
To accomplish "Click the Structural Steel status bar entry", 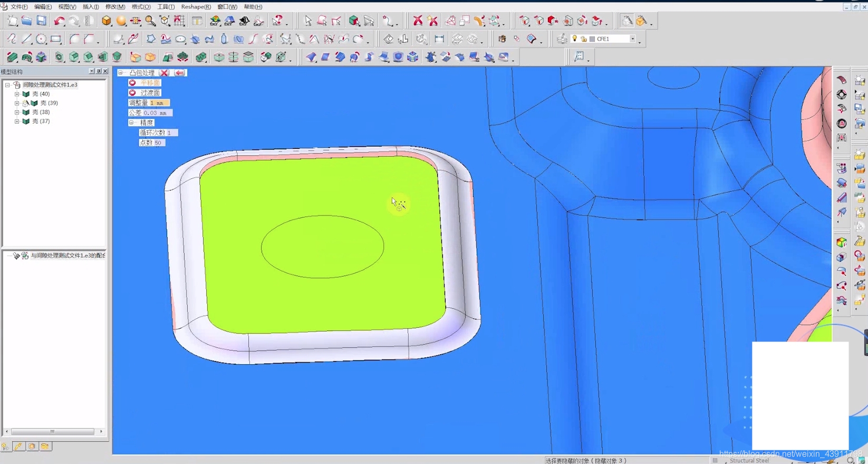I will (749, 461).
